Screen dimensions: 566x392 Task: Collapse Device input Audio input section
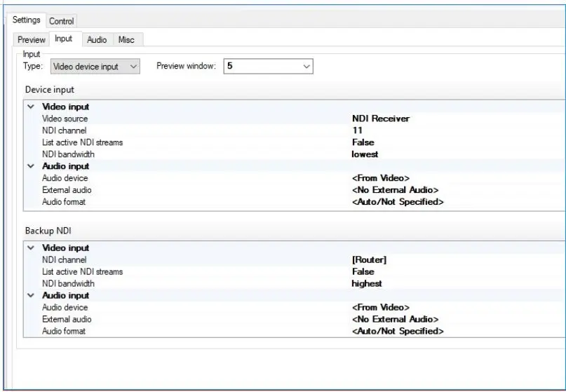pos(30,167)
